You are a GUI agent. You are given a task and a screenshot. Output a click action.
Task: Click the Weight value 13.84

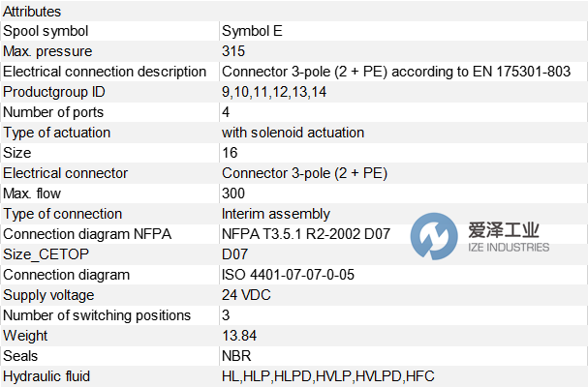(x=239, y=336)
